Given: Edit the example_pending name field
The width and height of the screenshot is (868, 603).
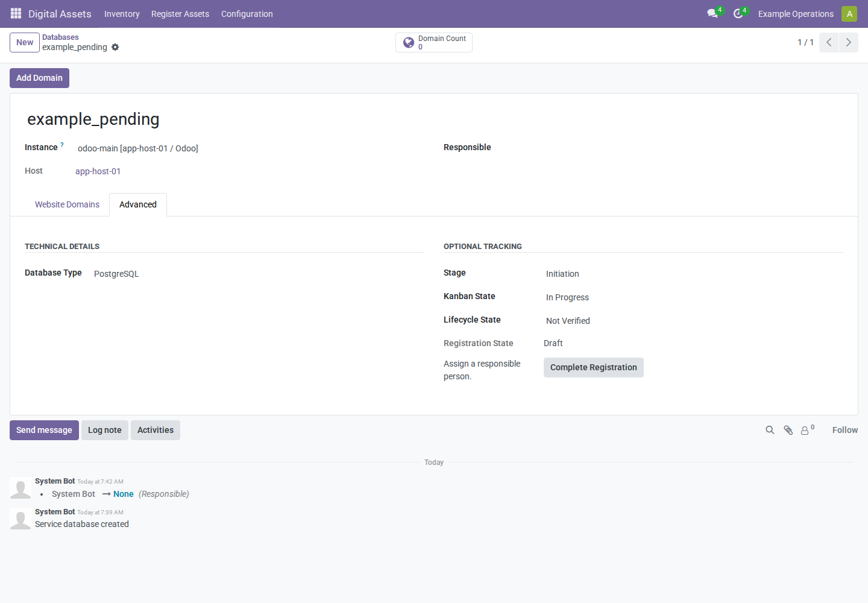Looking at the screenshot, I should (x=434, y=119).
